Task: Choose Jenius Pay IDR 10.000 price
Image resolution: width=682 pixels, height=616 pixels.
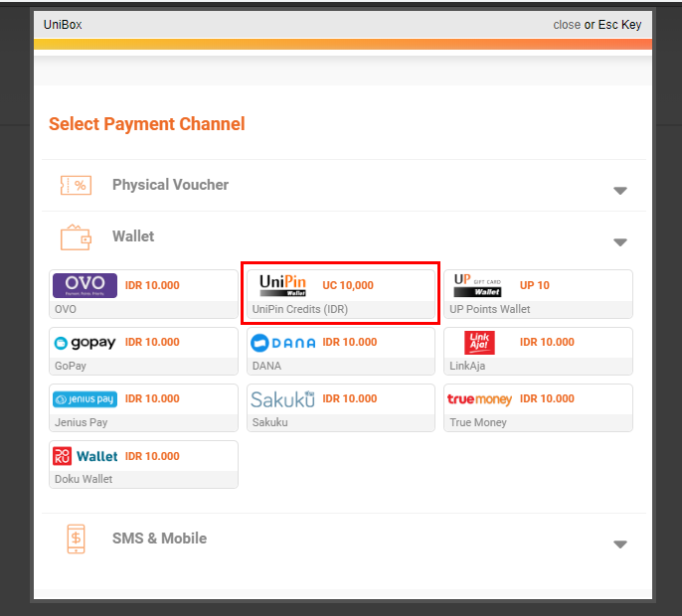Action: 152,398
